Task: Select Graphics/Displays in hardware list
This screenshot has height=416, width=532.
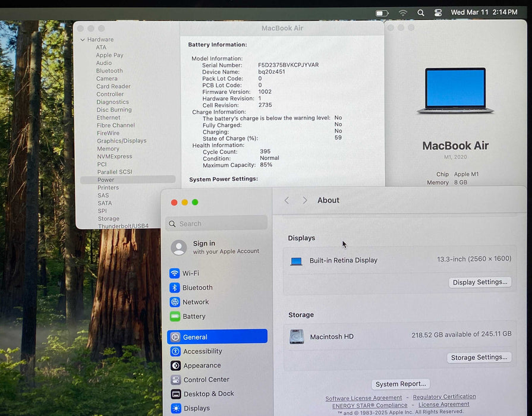Action: tap(122, 141)
